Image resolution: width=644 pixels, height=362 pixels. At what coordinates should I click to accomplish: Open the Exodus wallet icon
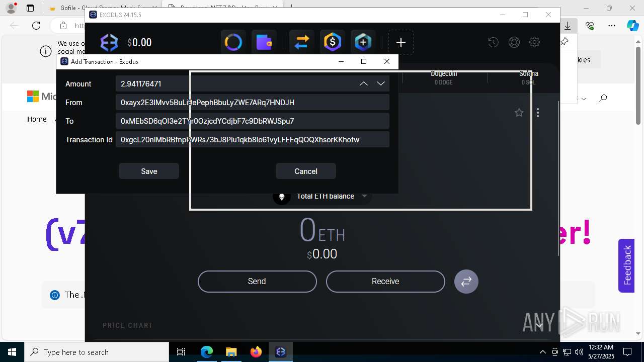click(x=264, y=42)
